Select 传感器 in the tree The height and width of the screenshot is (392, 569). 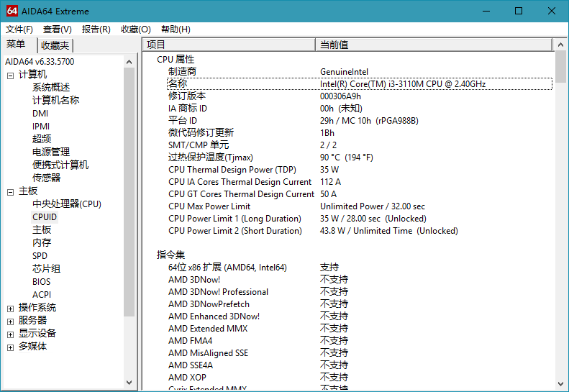[x=47, y=178]
